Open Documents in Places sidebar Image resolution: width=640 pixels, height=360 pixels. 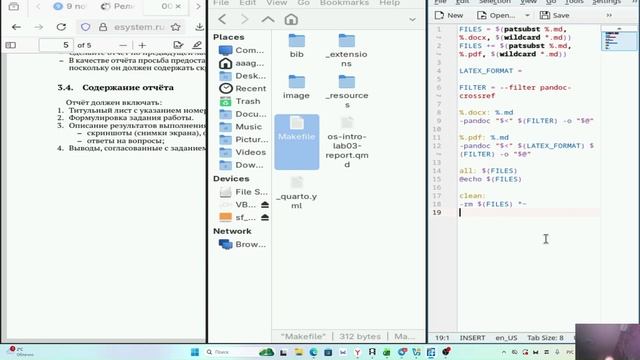(242, 114)
